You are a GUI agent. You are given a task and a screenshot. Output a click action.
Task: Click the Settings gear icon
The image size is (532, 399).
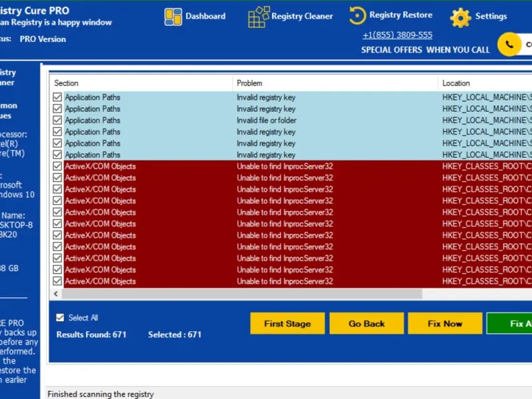(x=460, y=18)
